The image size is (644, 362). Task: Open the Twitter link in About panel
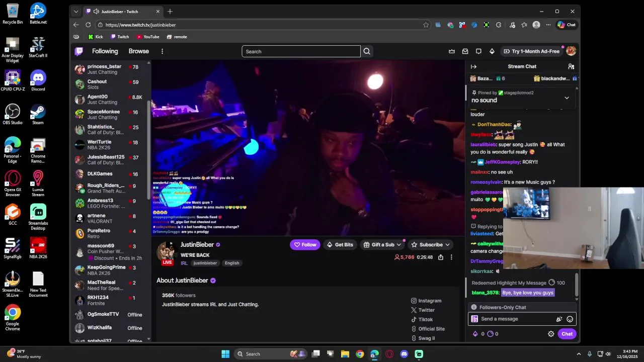[423, 310]
